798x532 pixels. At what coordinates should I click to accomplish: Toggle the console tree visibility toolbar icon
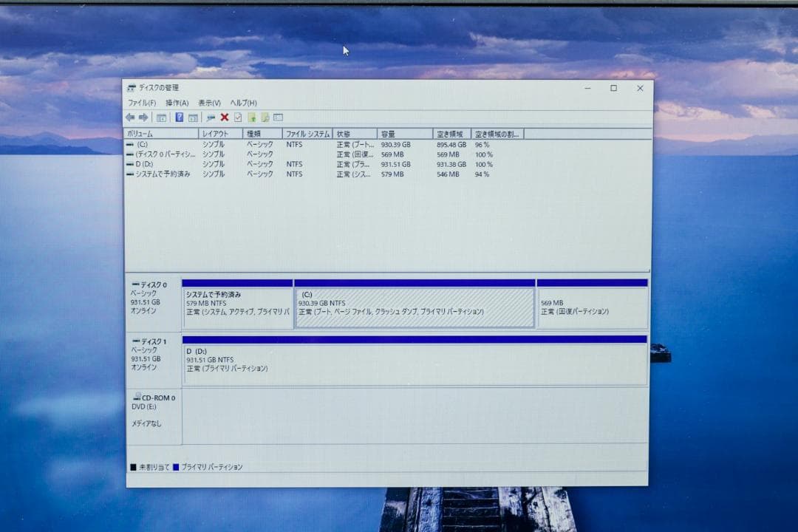pos(161,117)
